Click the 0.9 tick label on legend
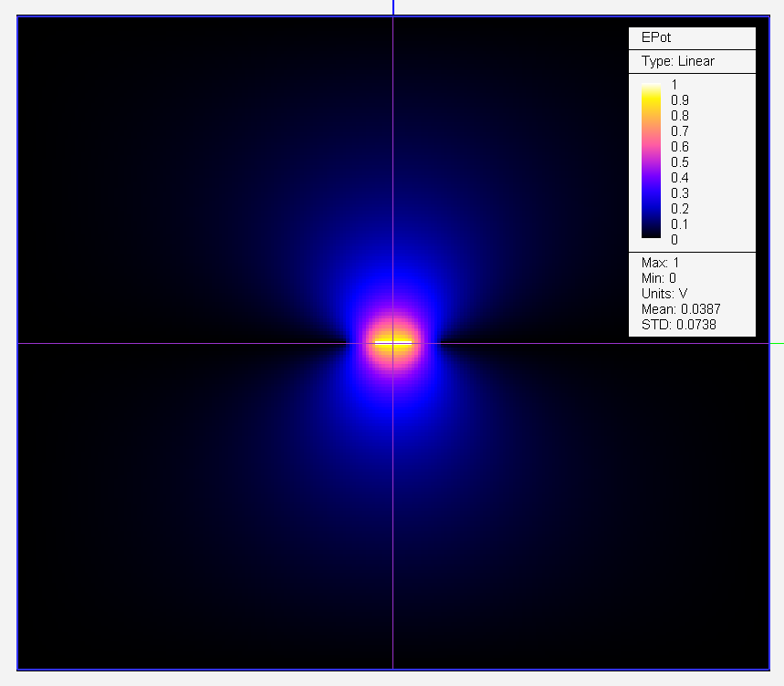Viewport: 784px width, 686px height. 680,100
